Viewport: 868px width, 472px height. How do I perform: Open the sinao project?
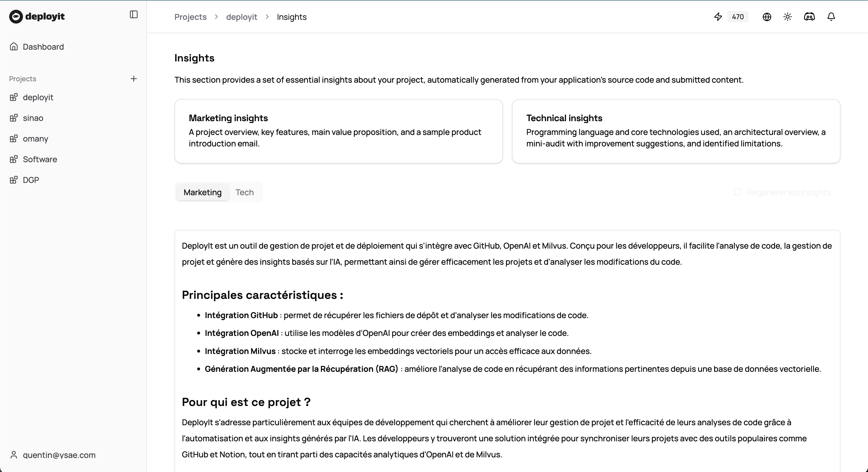pyautogui.click(x=33, y=118)
